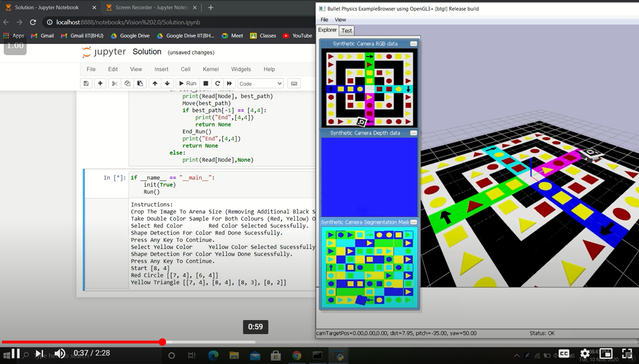The height and width of the screenshot is (364, 639).
Task: Open the Code cell type dropdown
Action: pos(260,84)
